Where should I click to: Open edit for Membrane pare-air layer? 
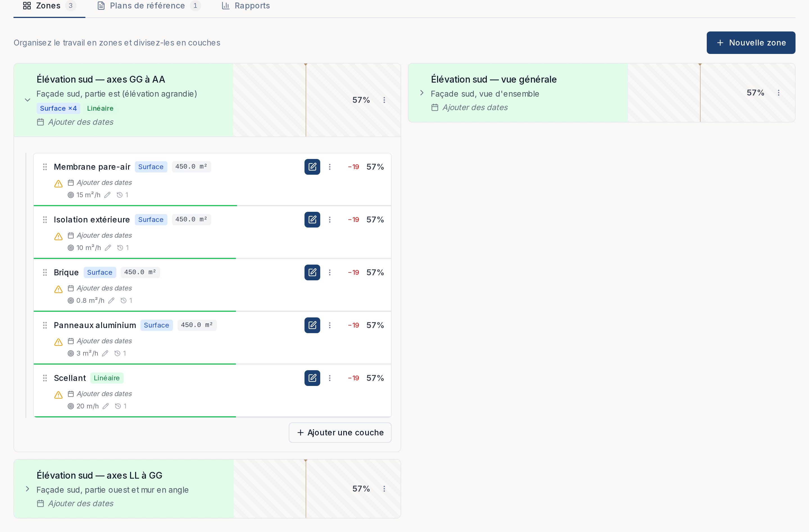pos(312,167)
